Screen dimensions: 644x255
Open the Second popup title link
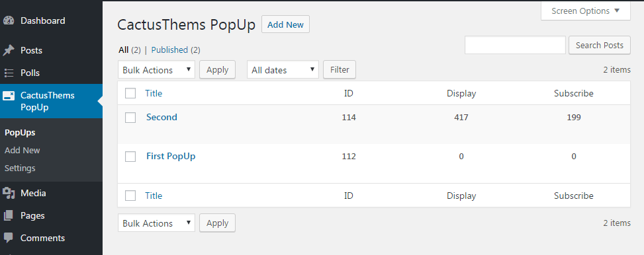161,117
